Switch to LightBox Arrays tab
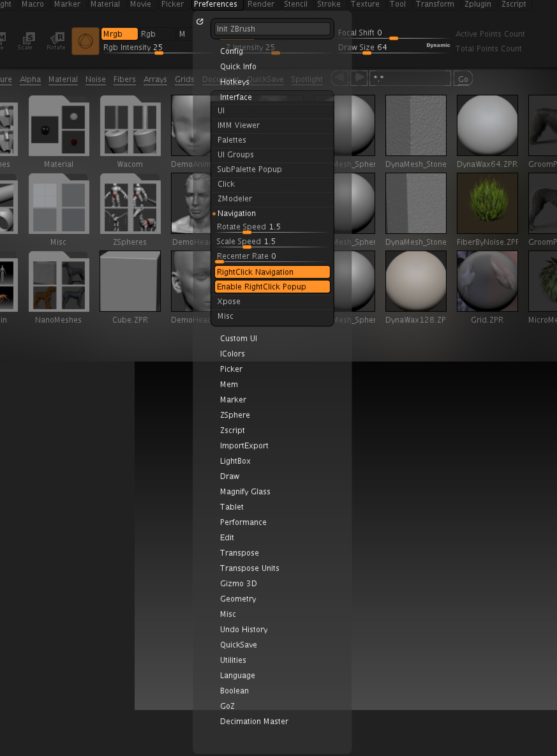 pos(155,79)
